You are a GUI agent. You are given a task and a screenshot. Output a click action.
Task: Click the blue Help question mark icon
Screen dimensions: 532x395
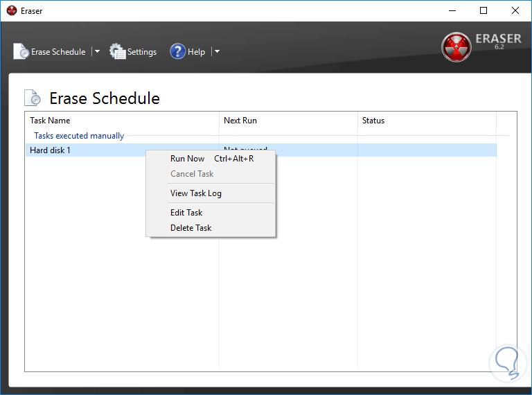coord(178,51)
